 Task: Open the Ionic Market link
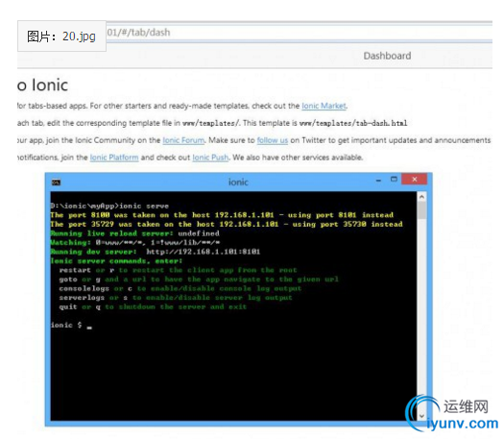point(324,106)
